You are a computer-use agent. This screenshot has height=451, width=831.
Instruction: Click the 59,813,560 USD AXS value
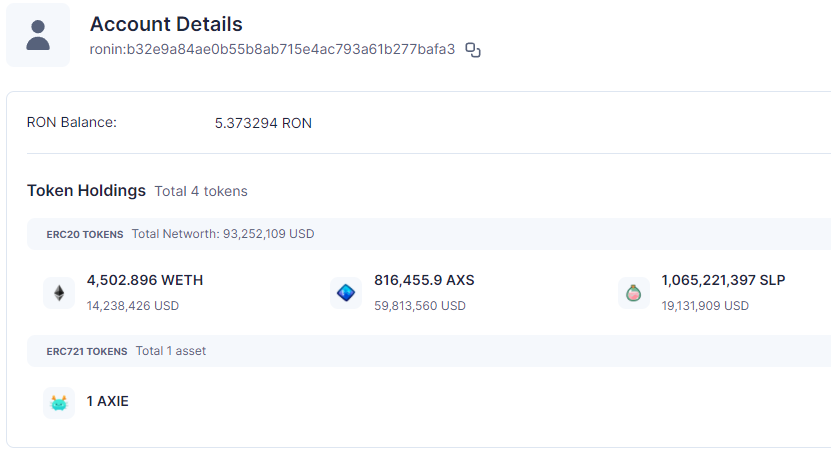(420, 306)
